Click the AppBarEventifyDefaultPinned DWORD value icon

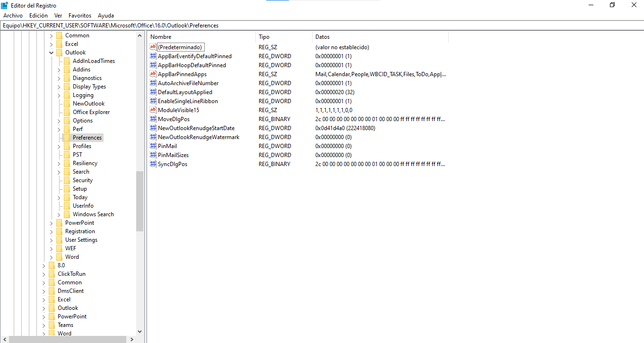153,56
